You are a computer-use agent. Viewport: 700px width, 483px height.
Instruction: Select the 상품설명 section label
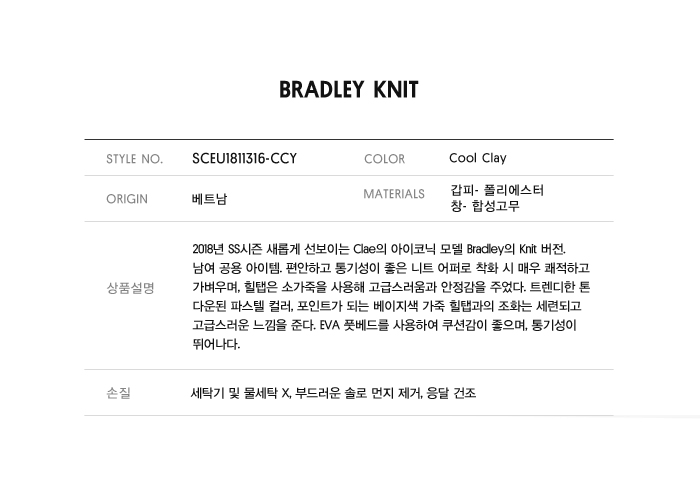(x=131, y=288)
